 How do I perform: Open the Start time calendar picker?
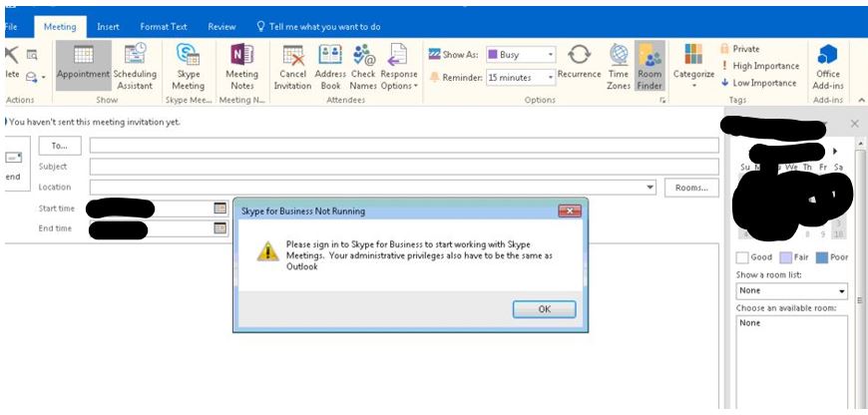[x=219, y=208]
